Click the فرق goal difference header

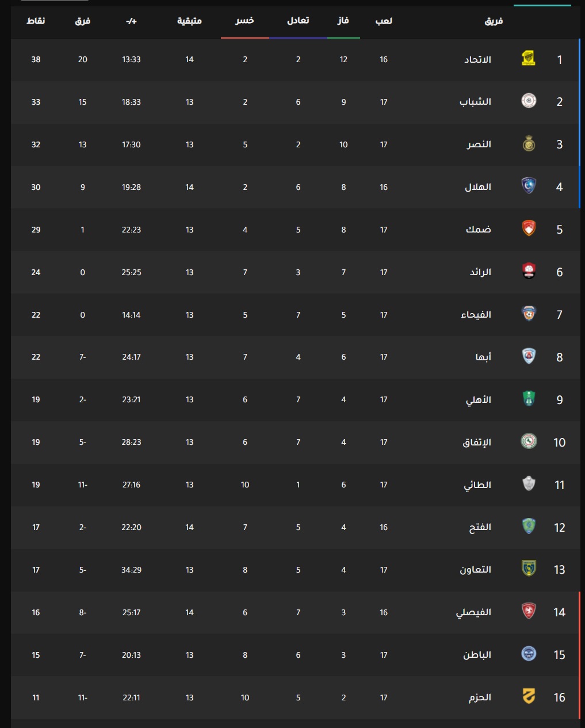tap(83, 21)
